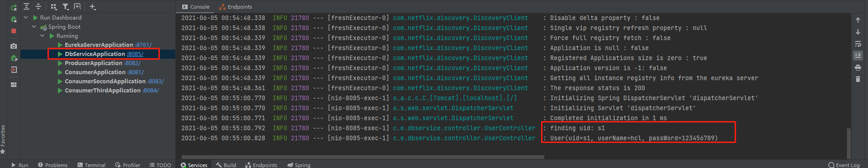Collapse the Spring Boot node

click(34, 26)
